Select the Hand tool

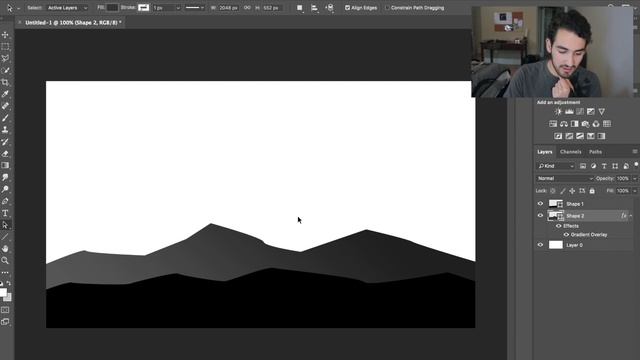[5, 249]
